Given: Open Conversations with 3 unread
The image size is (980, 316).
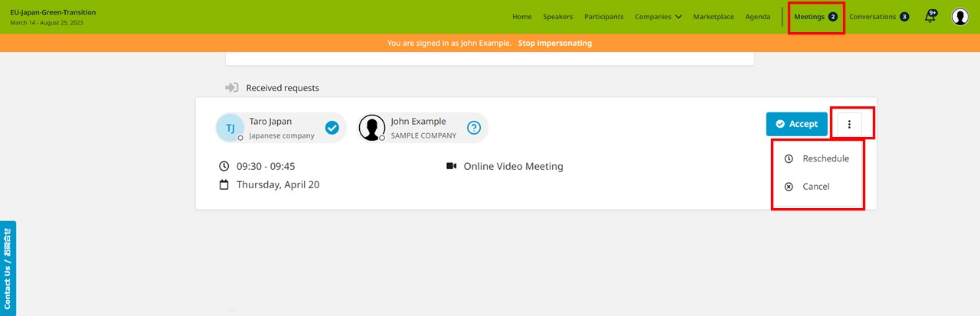Looking at the screenshot, I should (880, 17).
